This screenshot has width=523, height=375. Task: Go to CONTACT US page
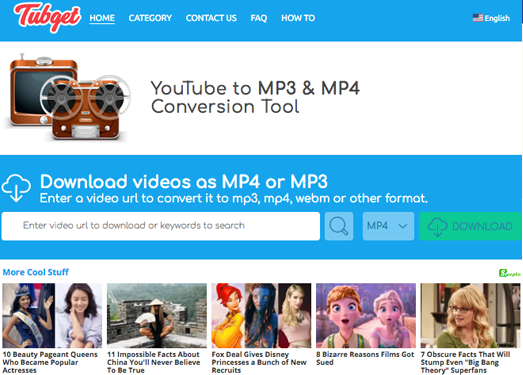pos(211,18)
